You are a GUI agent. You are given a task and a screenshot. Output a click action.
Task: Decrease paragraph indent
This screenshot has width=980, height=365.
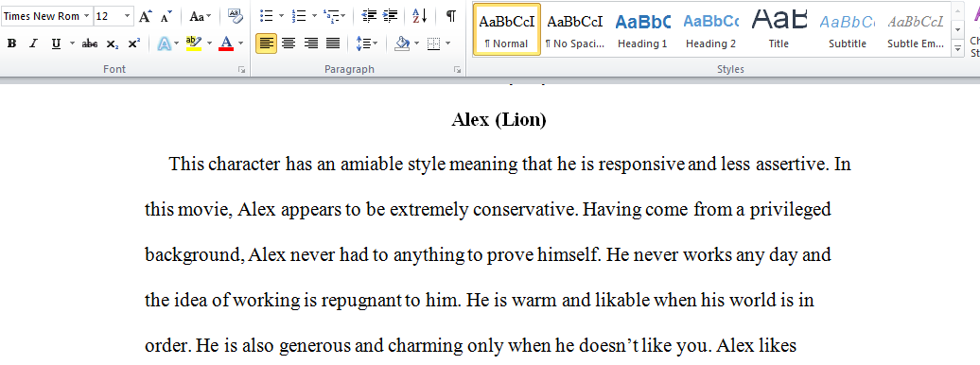pos(369,16)
